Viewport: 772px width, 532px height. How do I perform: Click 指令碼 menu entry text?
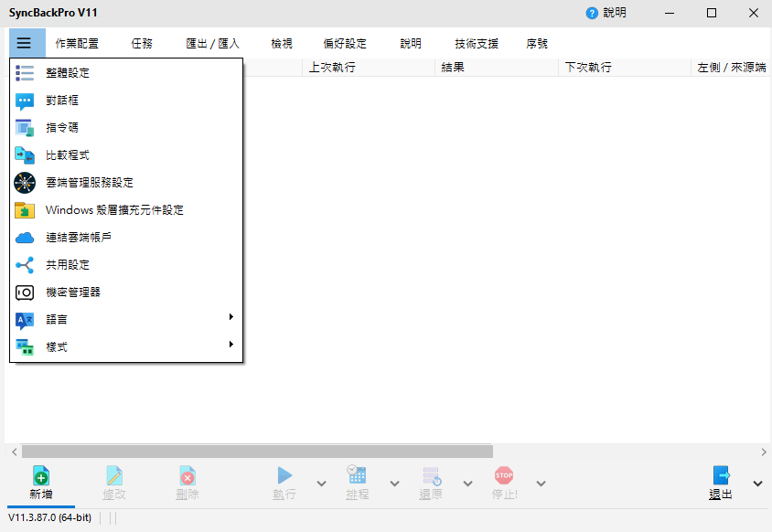(x=62, y=128)
